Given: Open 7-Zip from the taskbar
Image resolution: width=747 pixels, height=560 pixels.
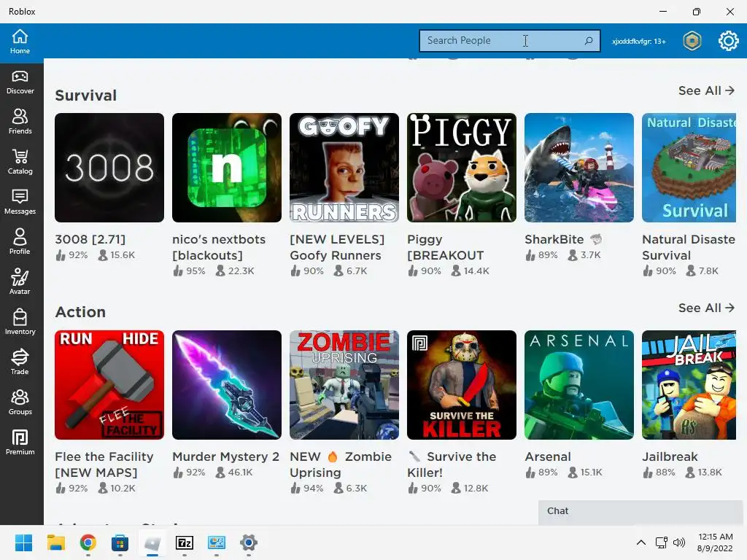Looking at the screenshot, I should (185, 542).
